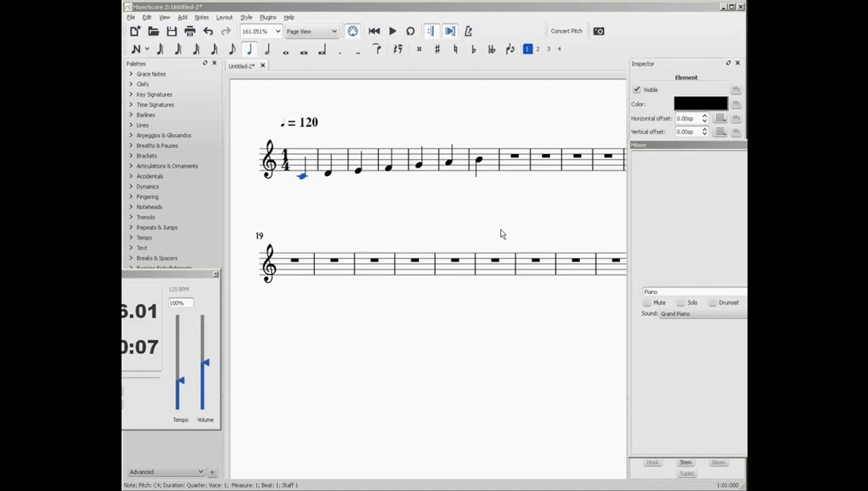Toggle pan score during playback
The image size is (868, 491).
tap(450, 31)
